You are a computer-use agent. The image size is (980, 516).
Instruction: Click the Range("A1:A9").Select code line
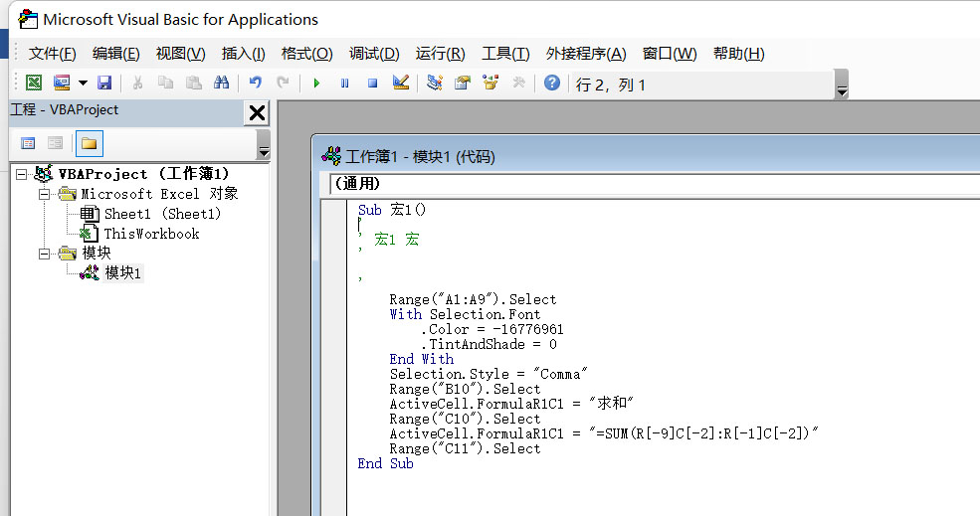coord(473,299)
